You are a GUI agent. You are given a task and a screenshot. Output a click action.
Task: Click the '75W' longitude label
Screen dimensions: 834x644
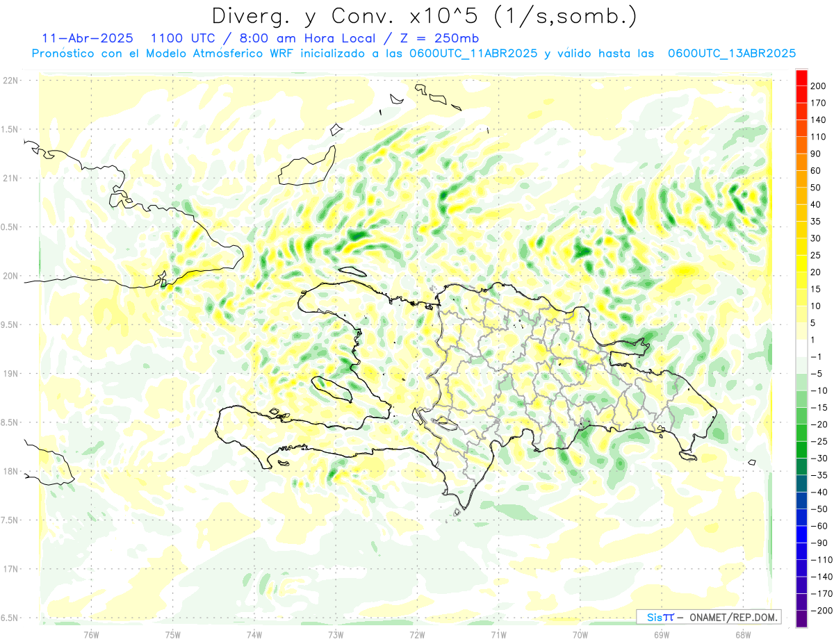point(172,634)
